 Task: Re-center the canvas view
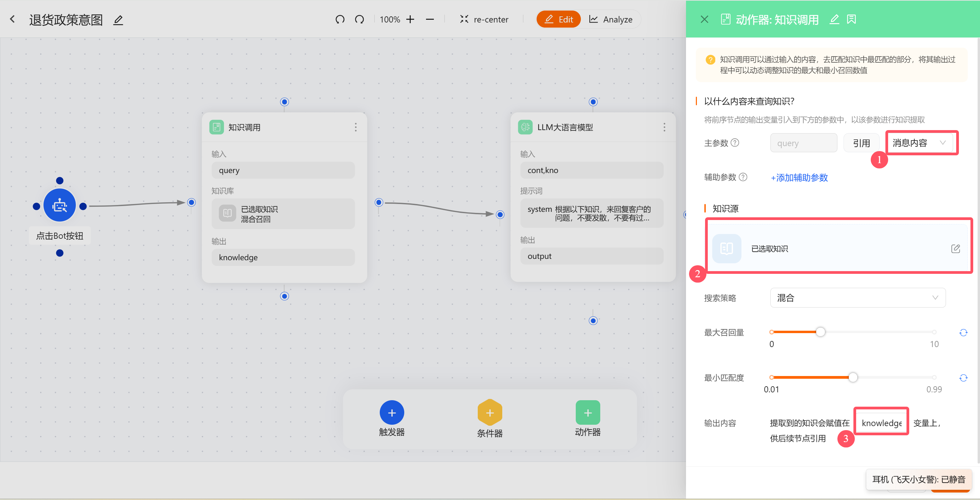484,19
